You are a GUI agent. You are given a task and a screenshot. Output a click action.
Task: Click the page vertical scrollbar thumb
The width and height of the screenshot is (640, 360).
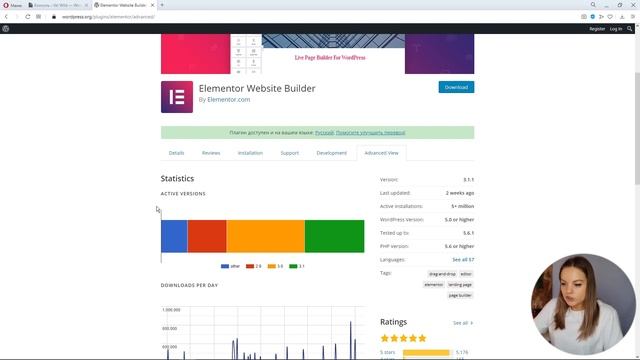point(637,129)
